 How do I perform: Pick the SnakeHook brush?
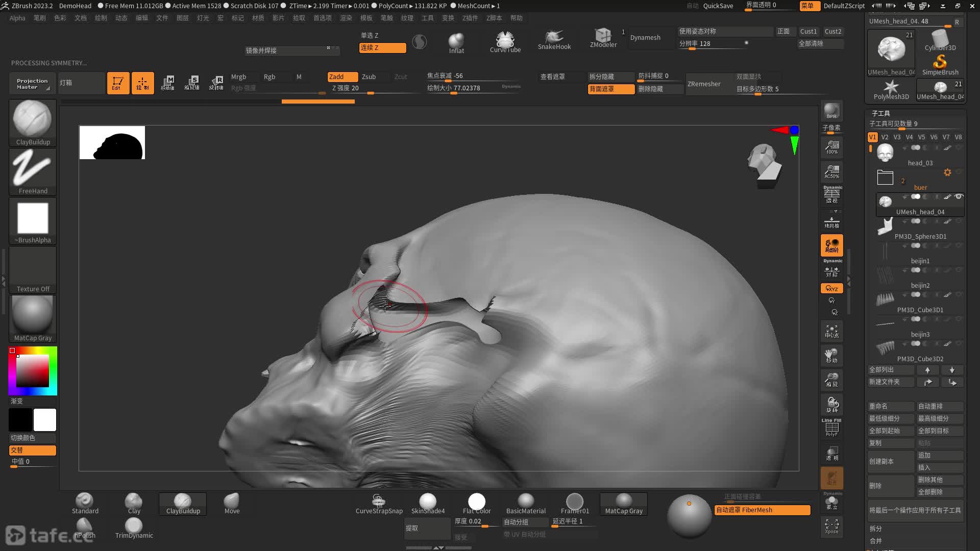point(554,40)
